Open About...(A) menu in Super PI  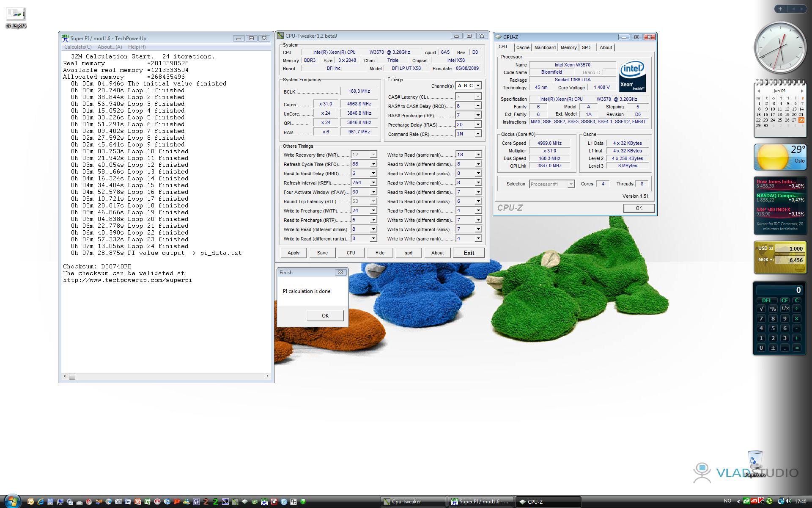coord(110,47)
